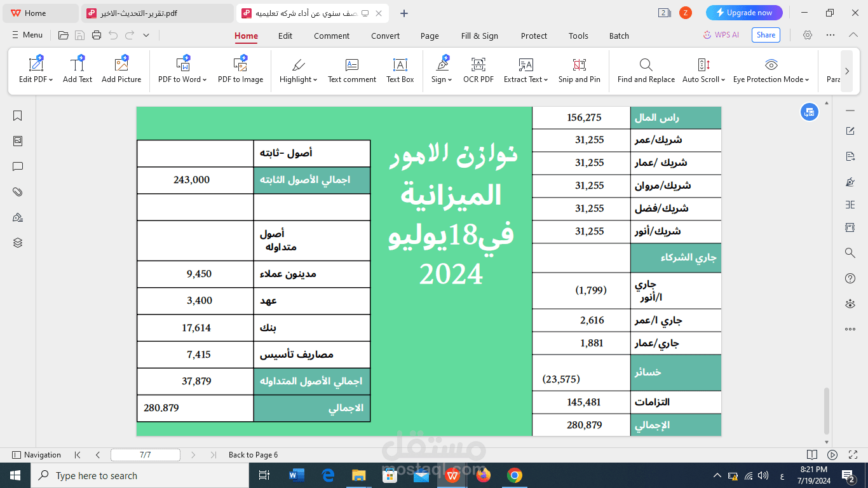Activate the Highlight tool
Image resolution: width=868 pixels, height=488 pixels.
299,70
